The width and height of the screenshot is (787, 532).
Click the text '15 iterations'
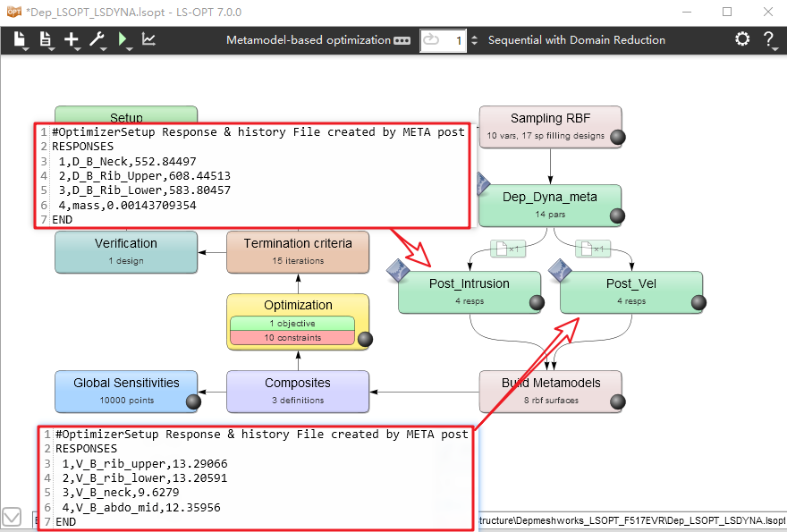[x=298, y=260]
